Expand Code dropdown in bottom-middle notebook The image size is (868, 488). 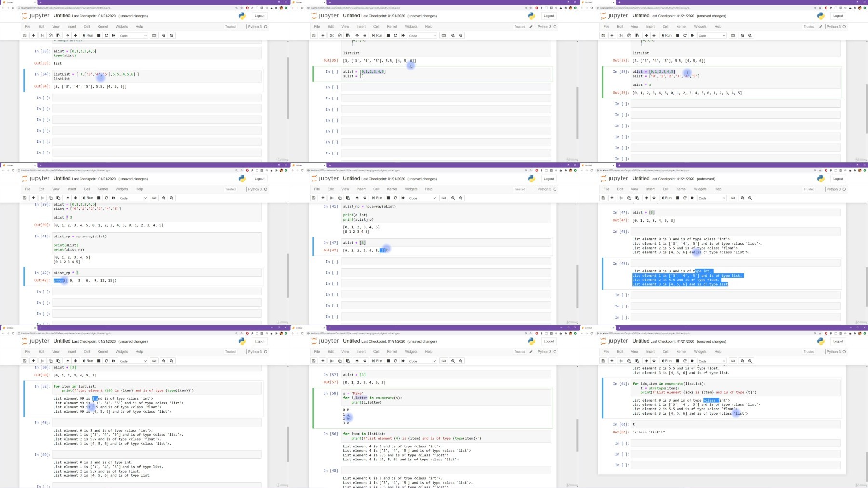(422, 361)
